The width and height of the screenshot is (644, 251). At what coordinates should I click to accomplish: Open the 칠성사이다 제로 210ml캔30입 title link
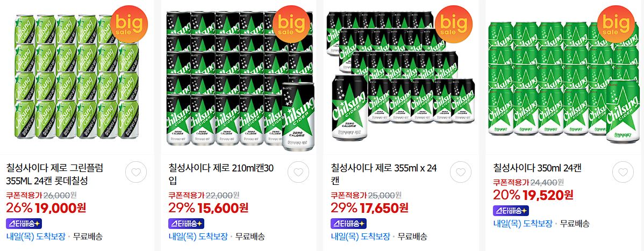coord(221,174)
